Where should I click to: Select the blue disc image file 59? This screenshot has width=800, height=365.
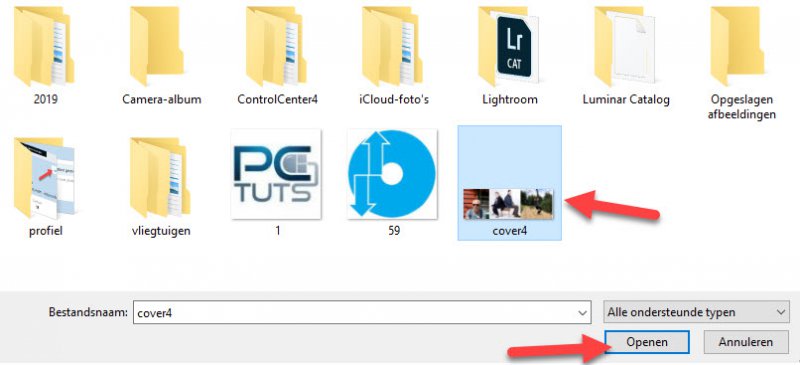(x=392, y=174)
